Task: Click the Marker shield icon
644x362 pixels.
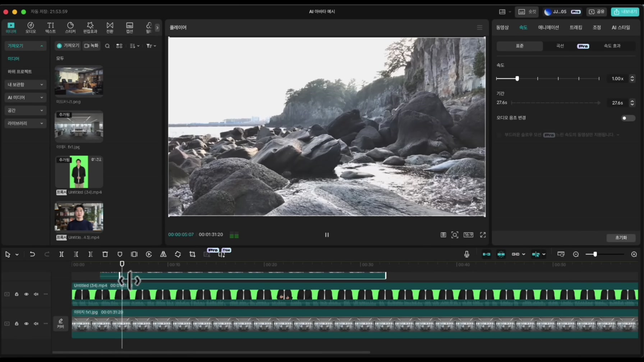Action: (x=120, y=254)
